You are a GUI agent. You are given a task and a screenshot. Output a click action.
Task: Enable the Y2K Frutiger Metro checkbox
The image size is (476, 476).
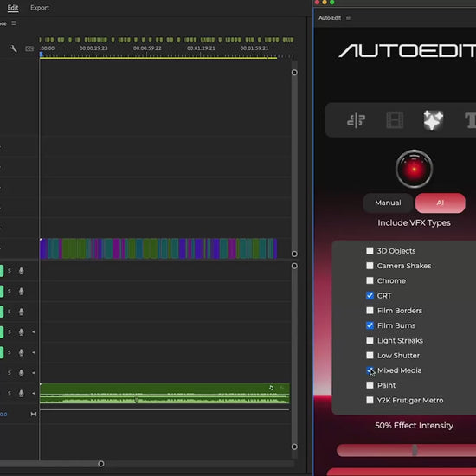(370, 400)
